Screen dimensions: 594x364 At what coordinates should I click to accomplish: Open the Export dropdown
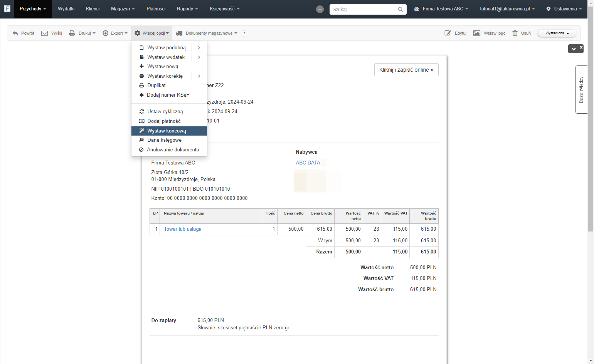pyautogui.click(x=115, y=33)
